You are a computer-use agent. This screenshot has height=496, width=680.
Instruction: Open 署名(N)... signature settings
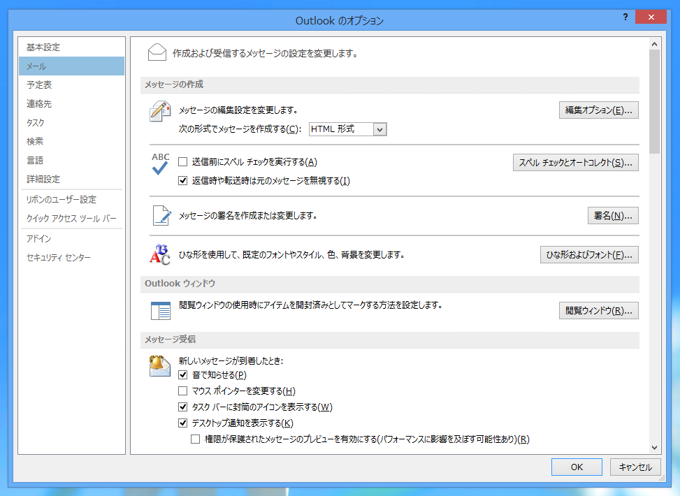[x=613, y=215]
